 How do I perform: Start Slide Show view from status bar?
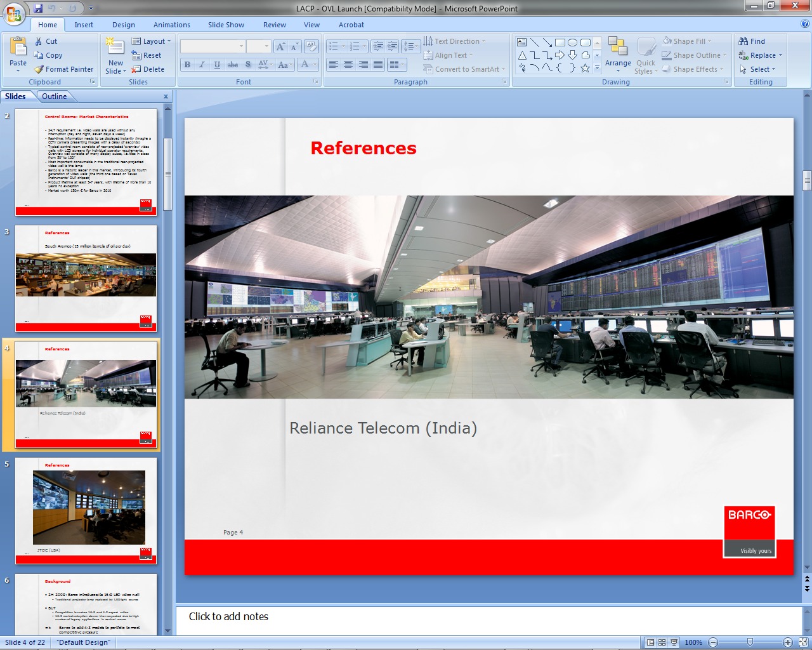674,642
